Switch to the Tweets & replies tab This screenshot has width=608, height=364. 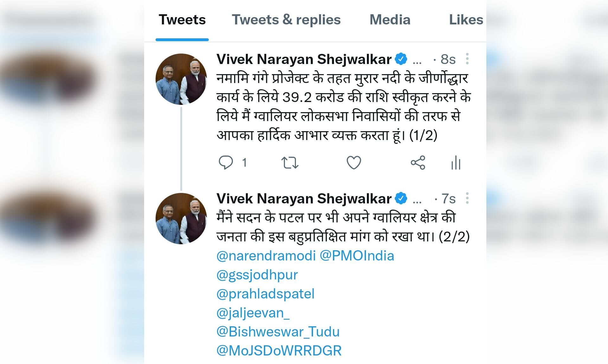point(286,20)
